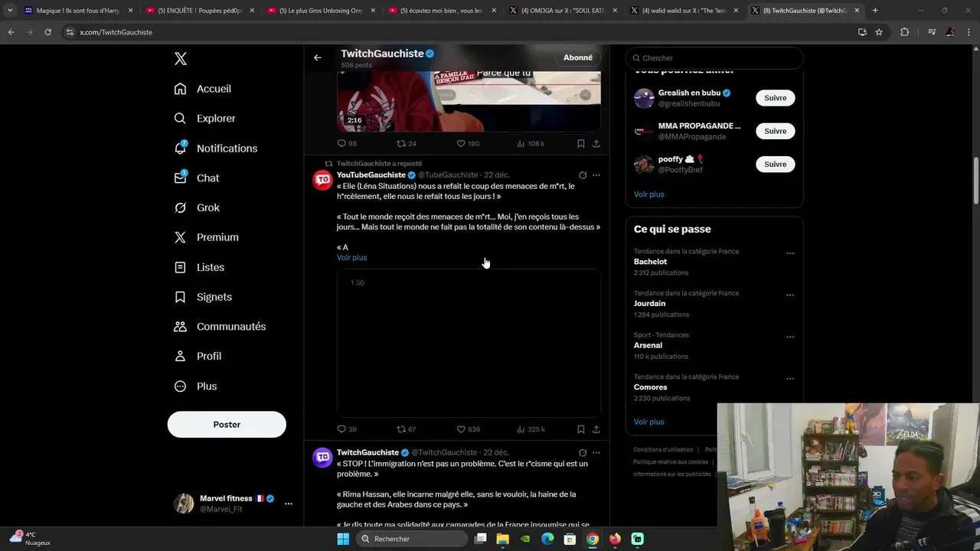Screen dimensions: 980x551
Task: Open Signets bookmarks
Action: [x=204, y=297]
